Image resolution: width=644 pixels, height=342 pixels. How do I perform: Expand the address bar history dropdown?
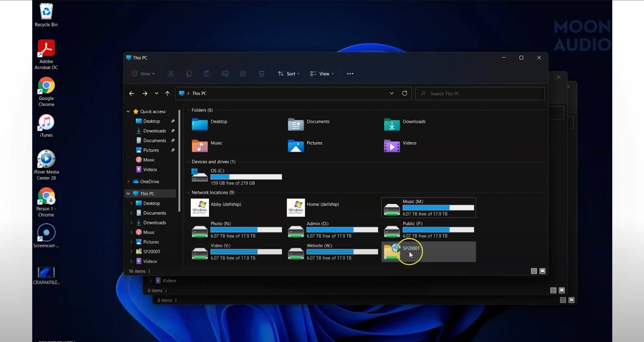click(x=392, y=93)
